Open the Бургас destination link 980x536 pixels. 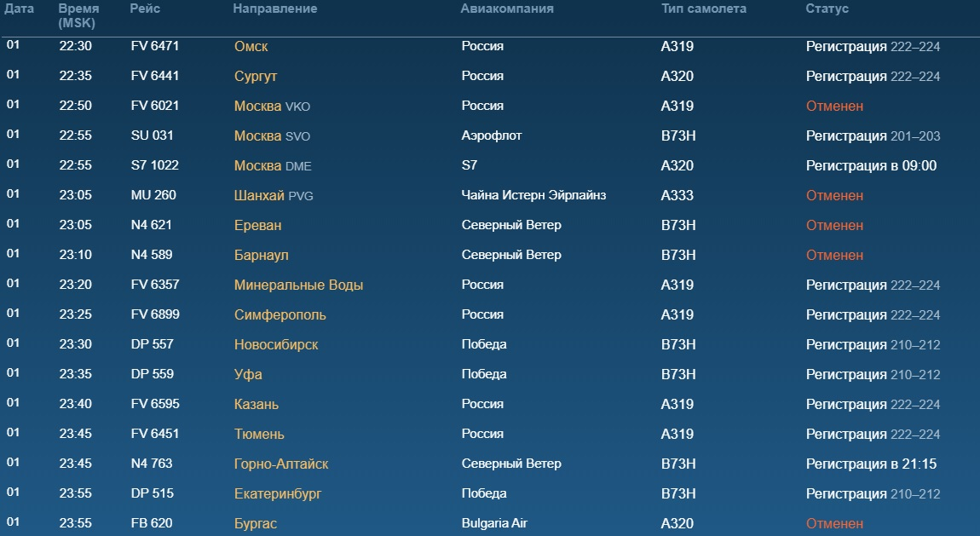[x=255, y=523]
